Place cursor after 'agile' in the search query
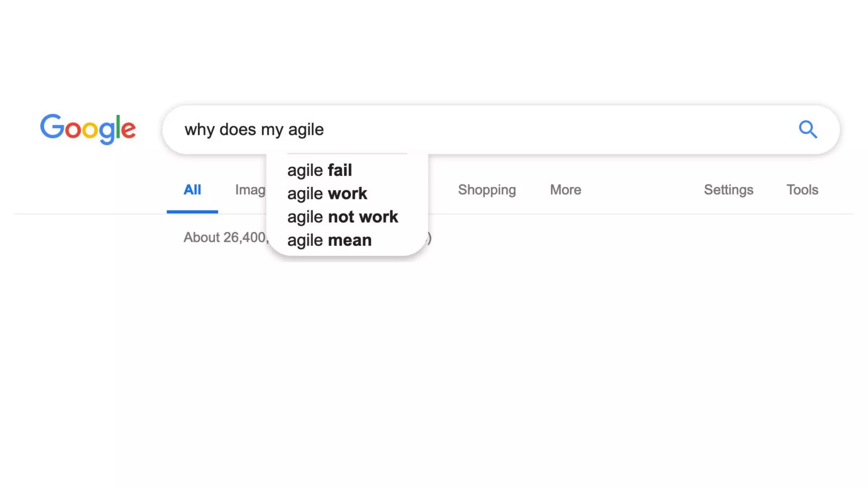The width and height of the screenshot is (868, 488). (x=325, y=130)
